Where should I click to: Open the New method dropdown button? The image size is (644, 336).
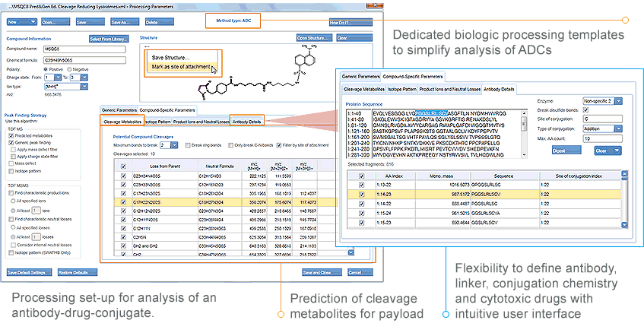(x=21, y=23)
